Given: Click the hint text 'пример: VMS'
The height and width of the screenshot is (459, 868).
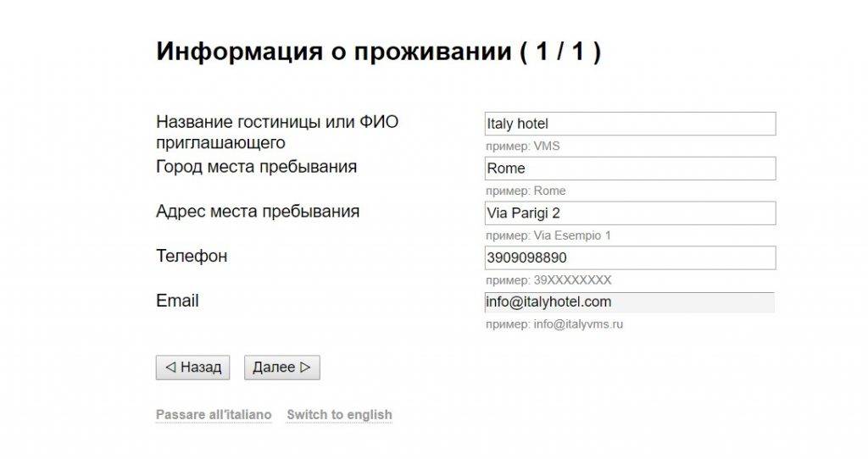Looking at the screenshot, I should 522,147.
